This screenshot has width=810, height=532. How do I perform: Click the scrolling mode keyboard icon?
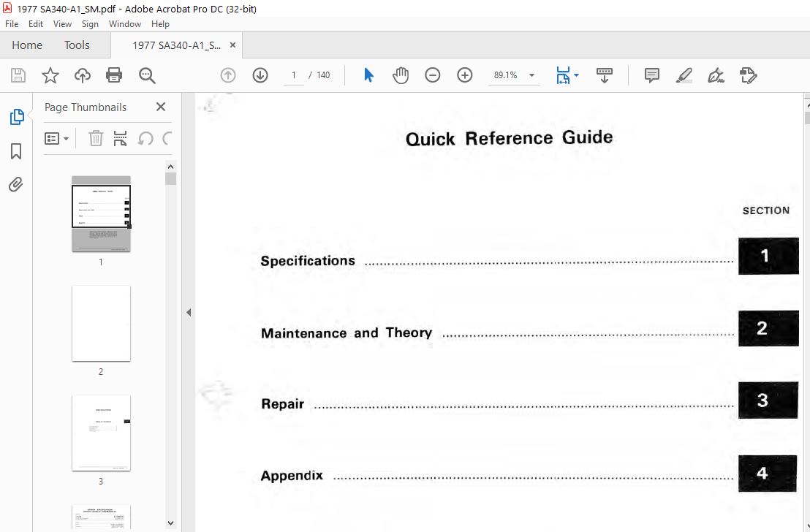pos(604,75)
